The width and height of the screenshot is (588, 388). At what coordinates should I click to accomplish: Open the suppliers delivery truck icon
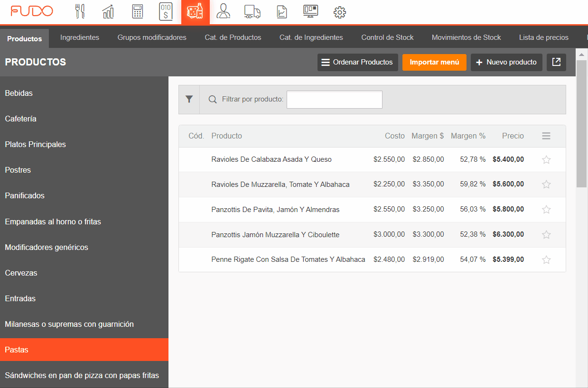point(252,11)
